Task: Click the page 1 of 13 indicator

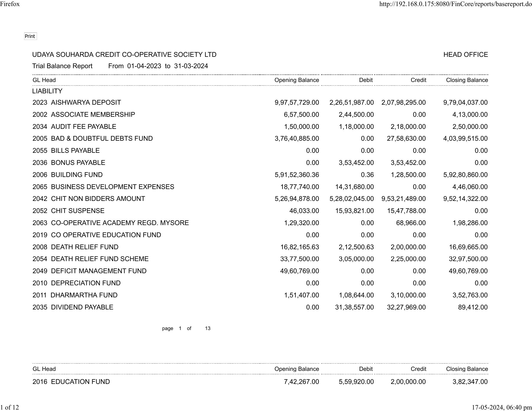Action: tap(186, 328)
